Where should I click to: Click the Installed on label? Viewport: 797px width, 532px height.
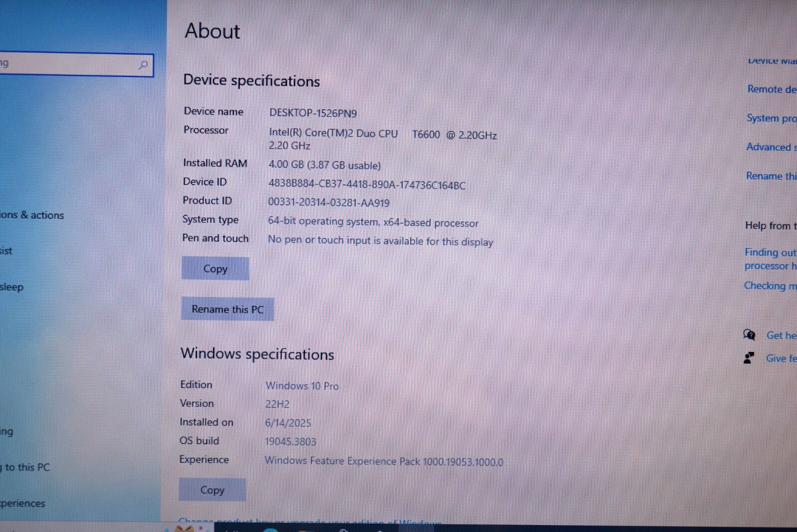tap(206, 422)
